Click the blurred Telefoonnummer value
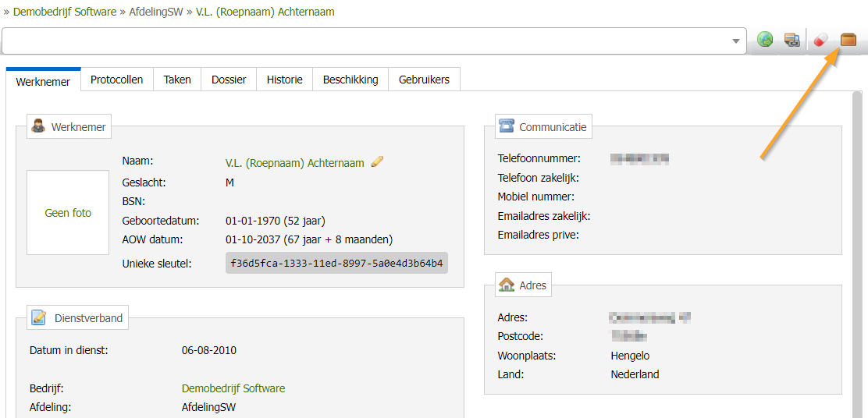This screenshot has width=868, height=418. pyautogui.click(x=639, y=159)
